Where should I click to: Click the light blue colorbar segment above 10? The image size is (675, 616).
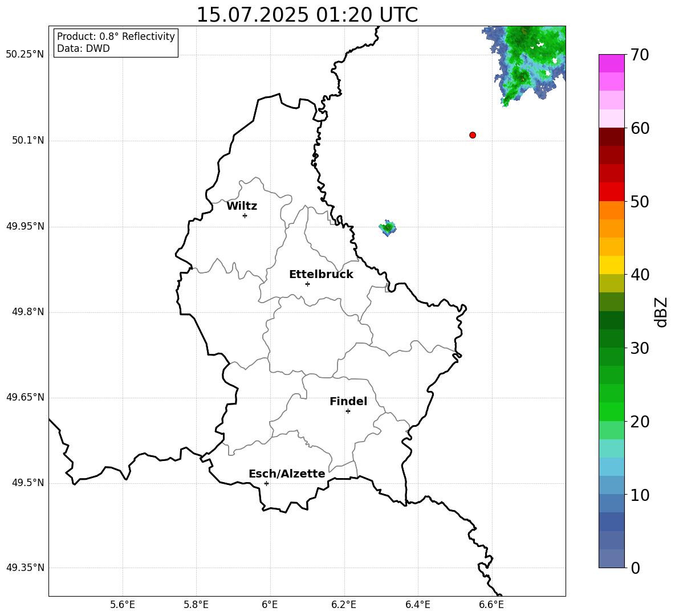click(x=611, y=485)
